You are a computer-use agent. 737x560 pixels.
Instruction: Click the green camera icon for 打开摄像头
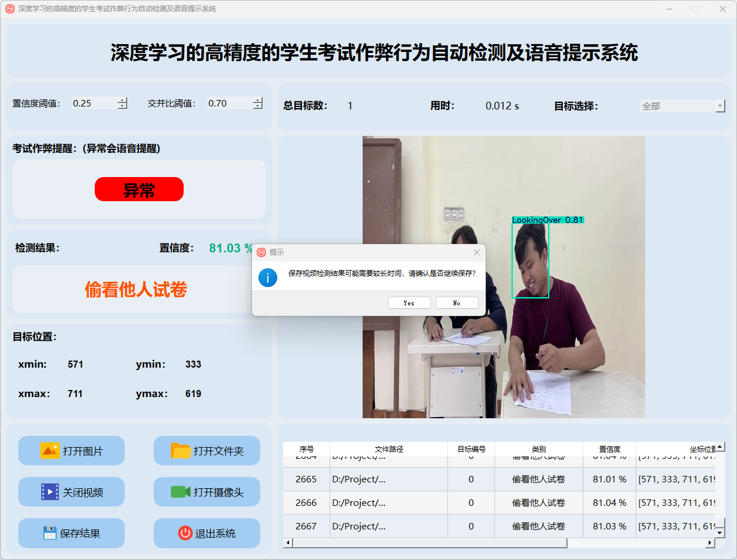[181, 492]
